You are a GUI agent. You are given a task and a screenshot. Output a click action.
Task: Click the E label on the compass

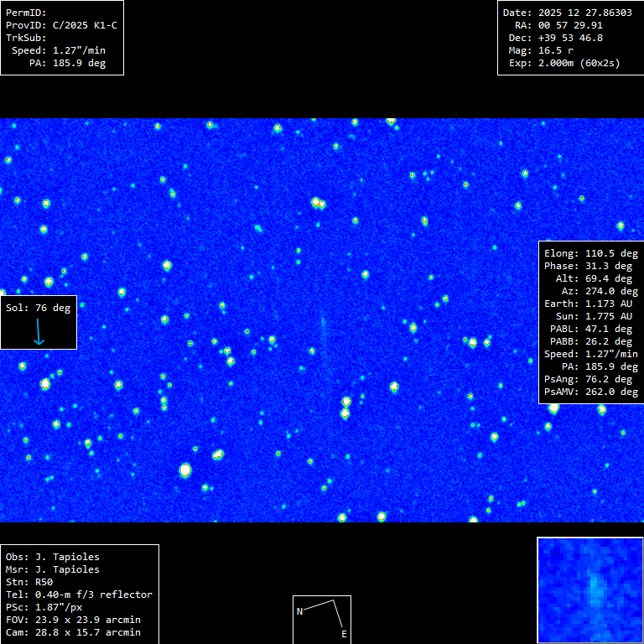point(344,634)
